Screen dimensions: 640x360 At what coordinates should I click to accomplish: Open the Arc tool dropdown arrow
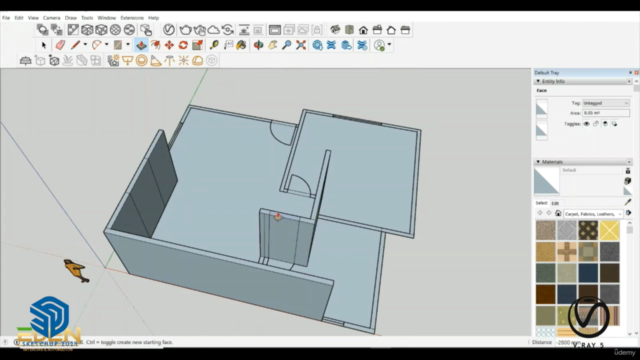coord(107,44)
